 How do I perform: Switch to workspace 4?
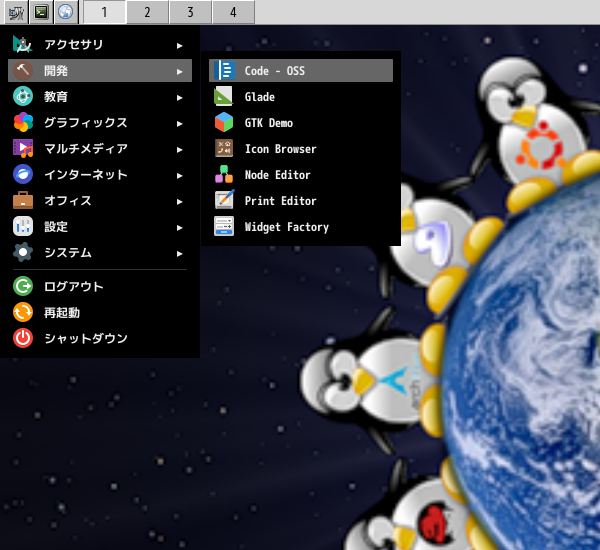[233, 12]
